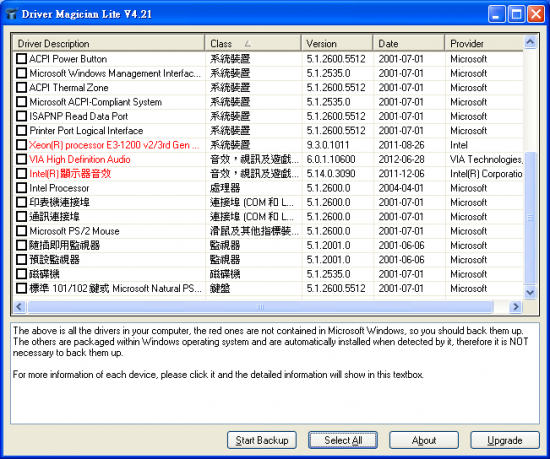550x459 pixels.
Task: Maximize the Driver Magician Lite window
Action: point(516,14)
